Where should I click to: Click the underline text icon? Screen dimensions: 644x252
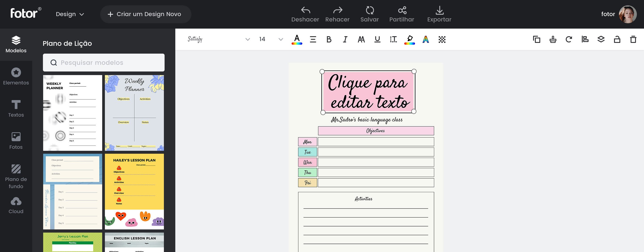pos(377,39)
